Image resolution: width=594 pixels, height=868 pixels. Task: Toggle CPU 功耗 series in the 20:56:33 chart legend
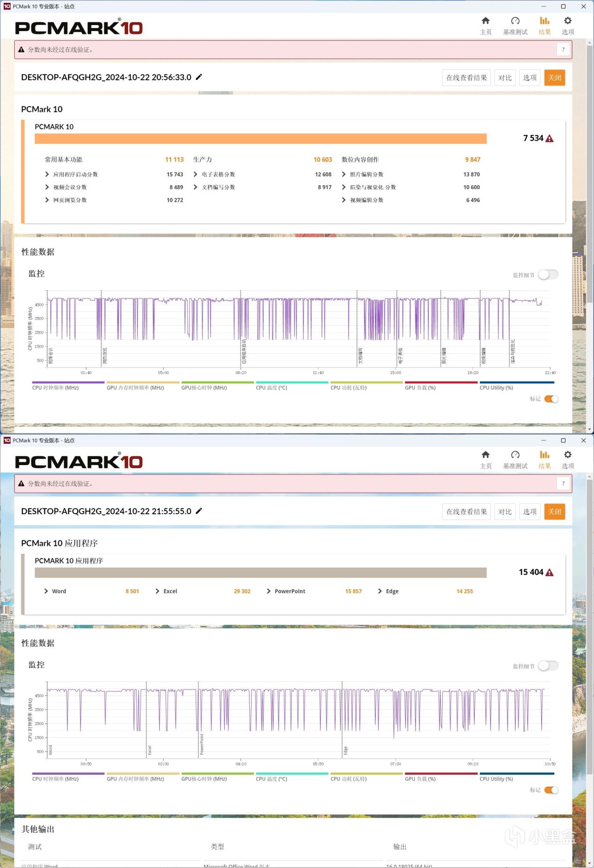pos(367,386)
